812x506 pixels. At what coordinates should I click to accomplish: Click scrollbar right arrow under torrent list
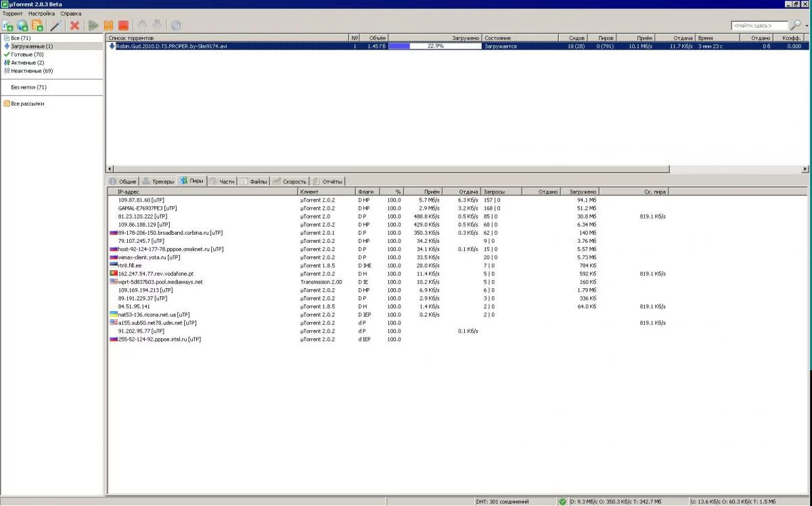click(x=805, y=168)
